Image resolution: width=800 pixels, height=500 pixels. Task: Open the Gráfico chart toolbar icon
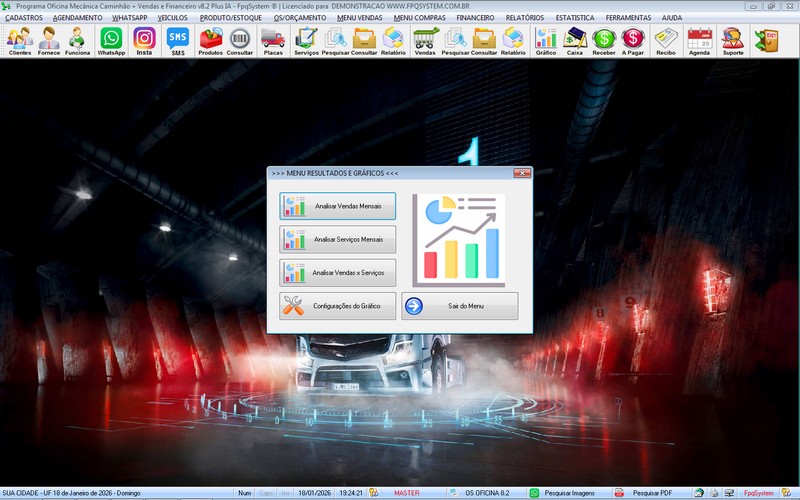[546, 41]
